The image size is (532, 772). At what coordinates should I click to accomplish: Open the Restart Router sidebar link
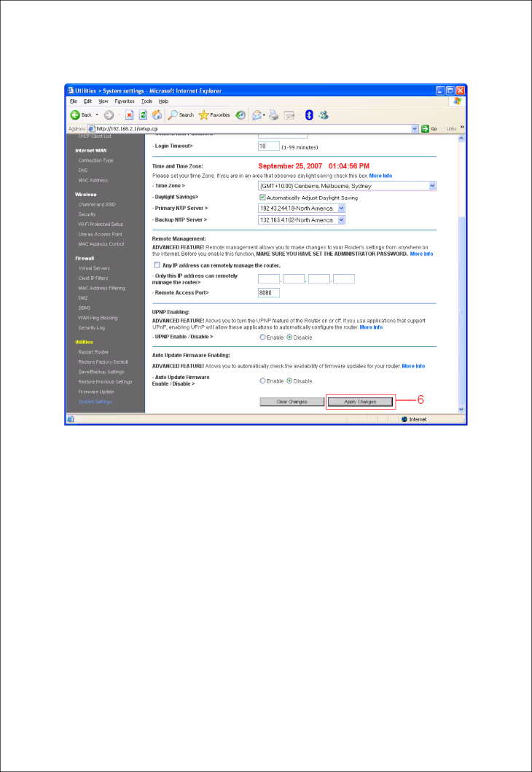93,352
